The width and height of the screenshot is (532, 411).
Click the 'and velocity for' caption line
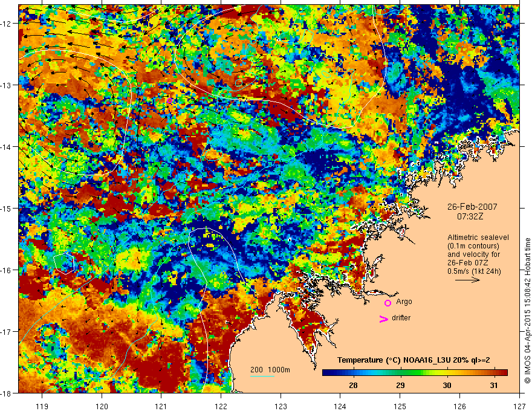(473, 254)
